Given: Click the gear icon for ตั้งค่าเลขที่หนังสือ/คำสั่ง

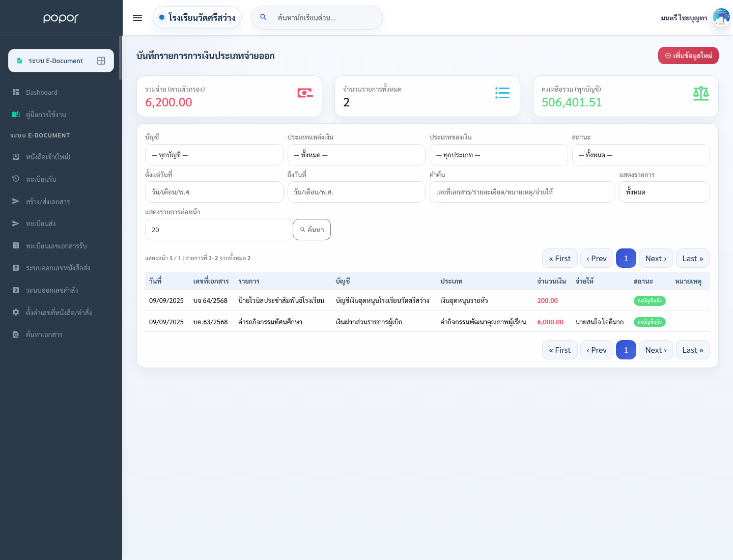Looking at the screenshot, I should 16,312.
